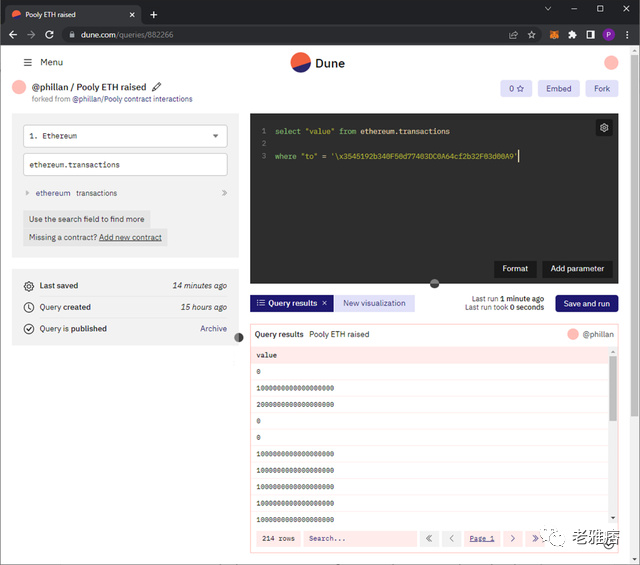Open MetaMask fox extension

point(554,35)
